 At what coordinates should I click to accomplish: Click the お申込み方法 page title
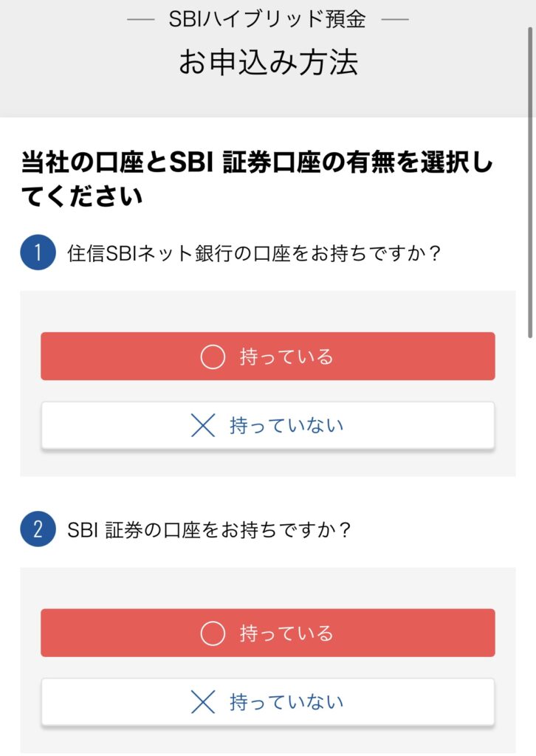point(268,63)
